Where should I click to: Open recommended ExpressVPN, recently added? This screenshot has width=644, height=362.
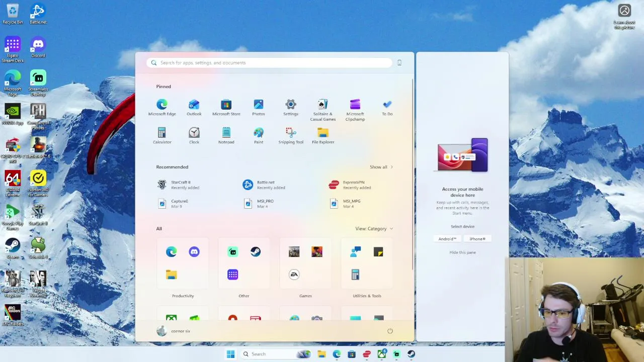pyautogui.click(x=351, y=185)
